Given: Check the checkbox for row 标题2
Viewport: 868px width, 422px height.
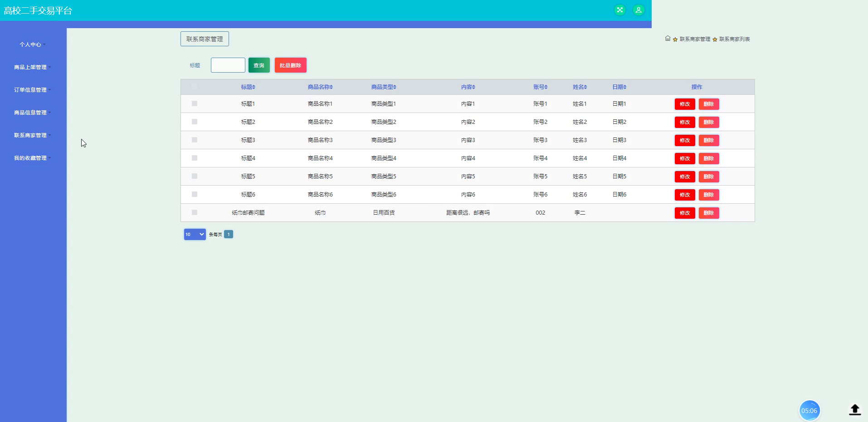Looking at the screenshot, I should coord(195,122).
